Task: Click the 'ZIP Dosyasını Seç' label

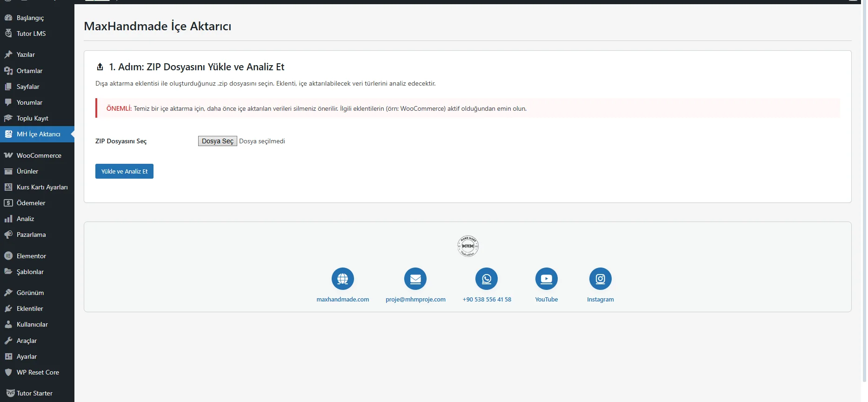Action: (121, 141)
